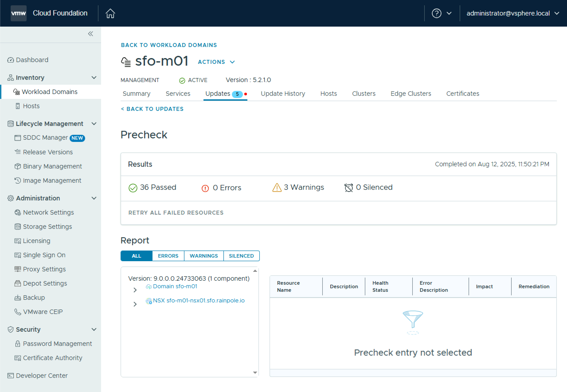Viewport: 567px width, 392px height.
Task: Click the VMW Cloud Foundation logo
Action: click(18, 13)
